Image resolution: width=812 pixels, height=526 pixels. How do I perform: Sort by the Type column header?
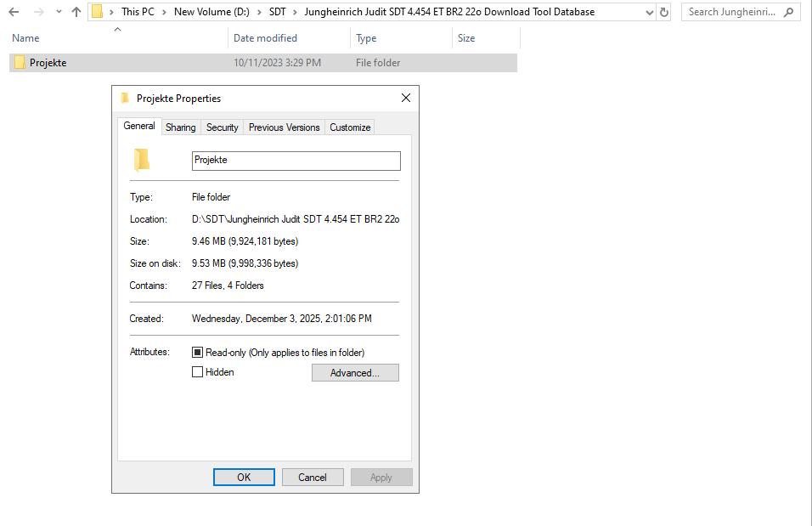click(366, 38)
